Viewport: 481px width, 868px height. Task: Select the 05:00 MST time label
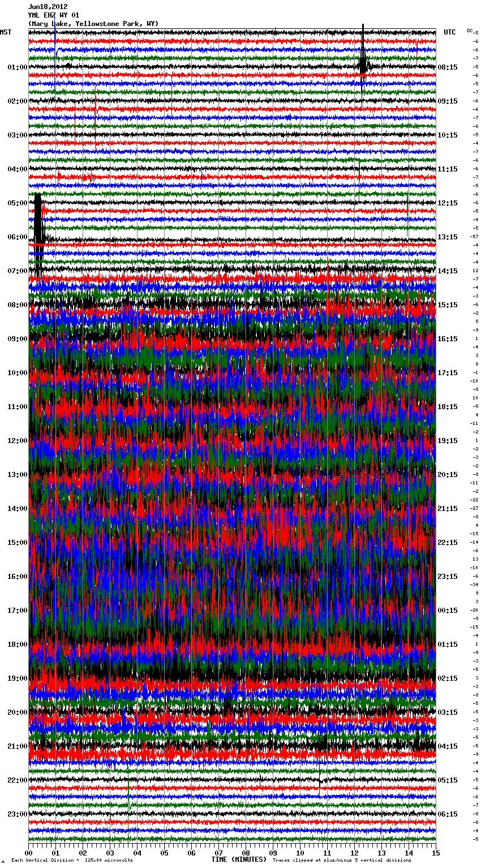coord(18,203)
